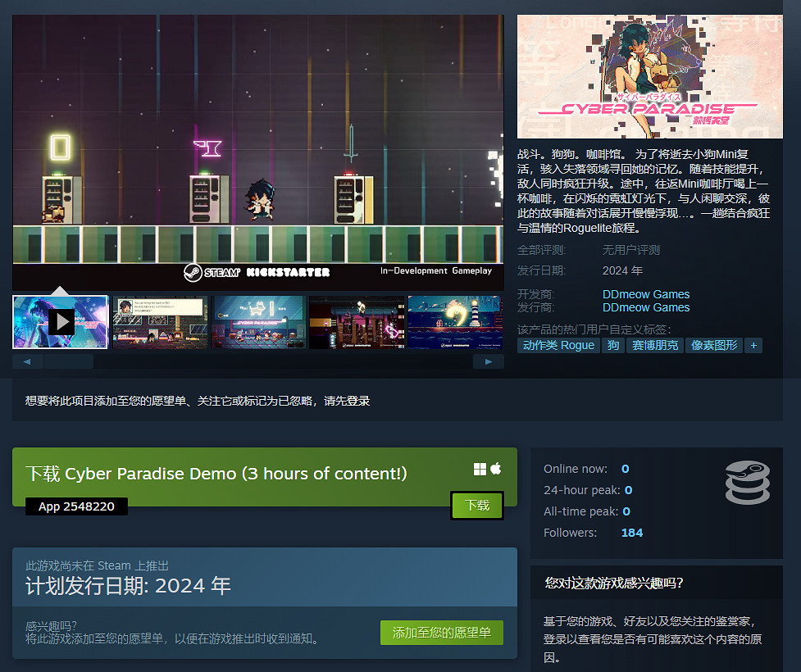Click the right carousel navigation arrow
The height and width of the screenshot is (672, 801).
tap(489, 361)
